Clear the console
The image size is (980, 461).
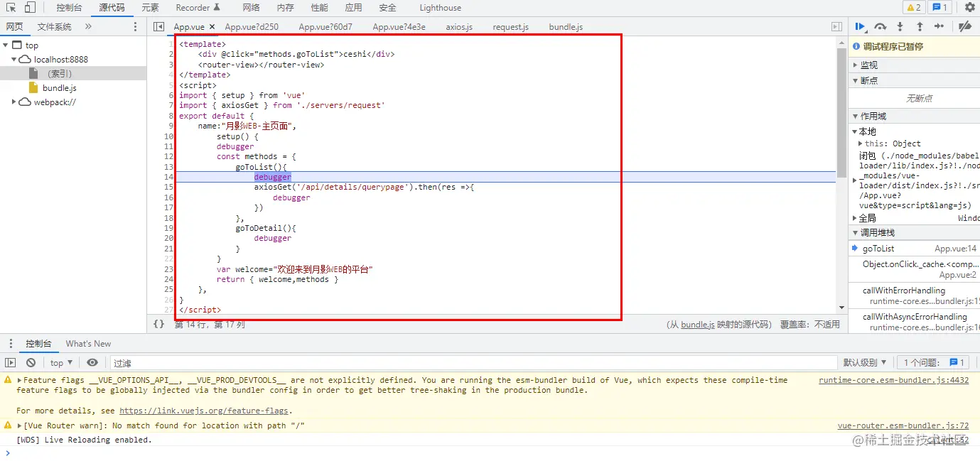[x=31, y=362]
